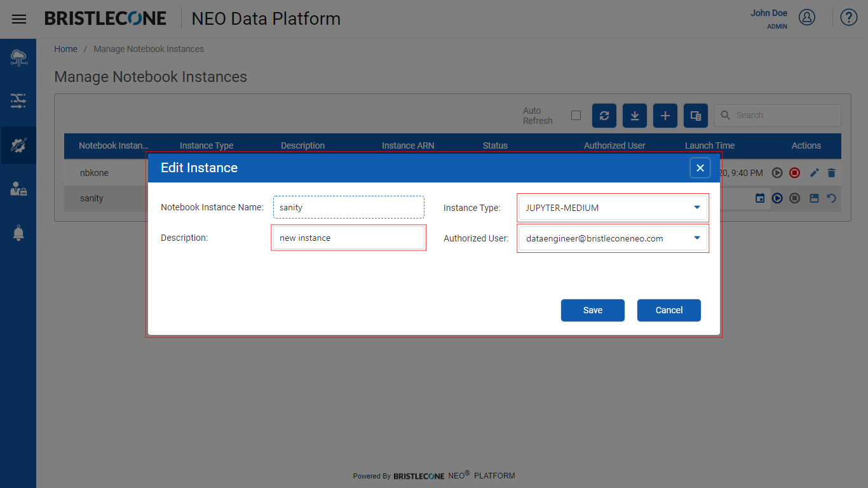Go to the Home breadcrumb link

[65, 49]
